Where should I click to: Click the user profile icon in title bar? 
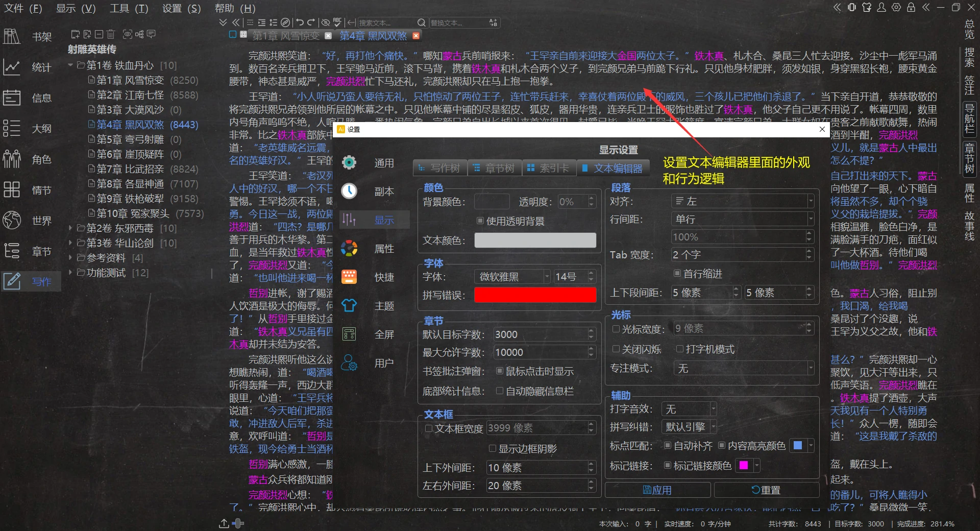[x=881, y=7]
